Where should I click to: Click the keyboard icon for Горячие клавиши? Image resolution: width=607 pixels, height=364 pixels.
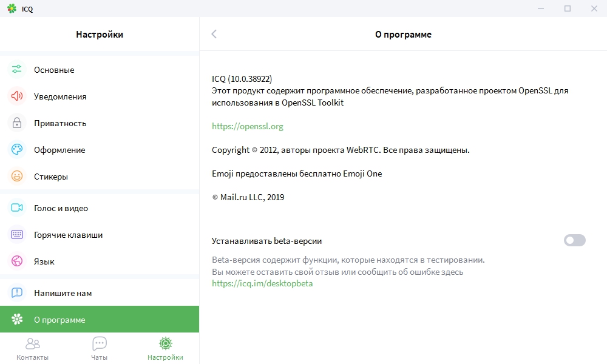pyautogui.click(x=16, y=234)
